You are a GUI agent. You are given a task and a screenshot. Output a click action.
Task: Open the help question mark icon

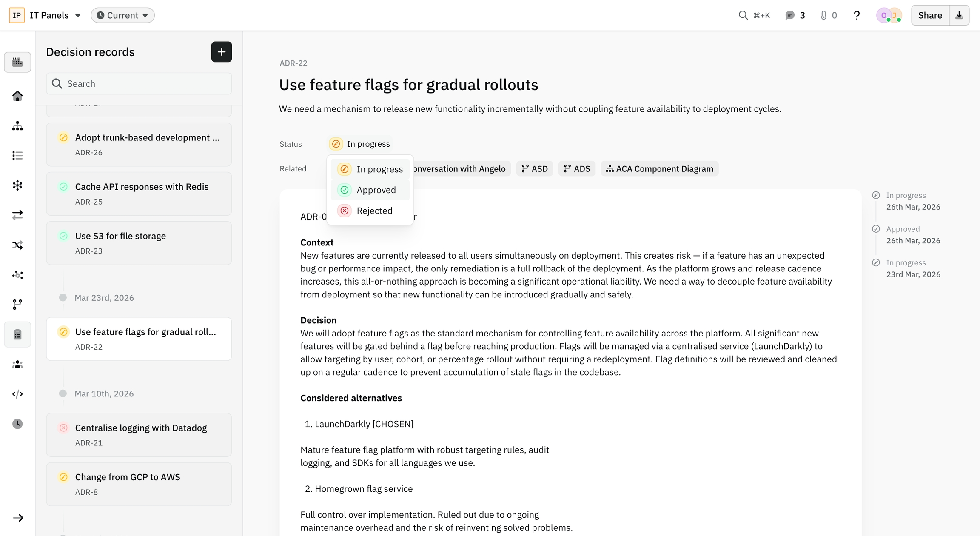pyautogui.click(x=857, y=15)
